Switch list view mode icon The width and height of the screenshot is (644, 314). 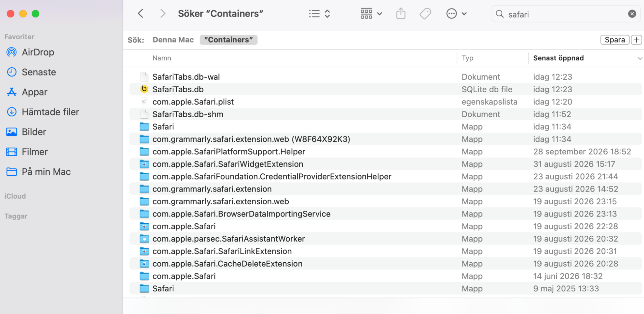[314, 14]
